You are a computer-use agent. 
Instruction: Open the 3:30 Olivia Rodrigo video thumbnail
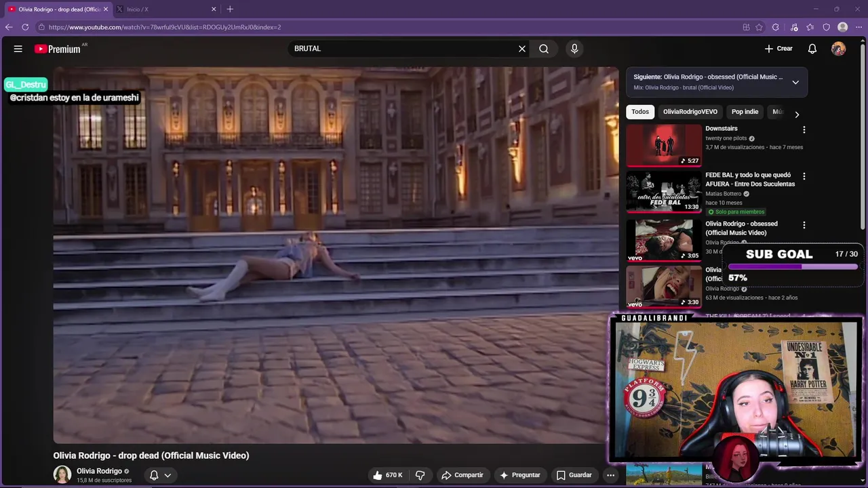[x=664, y=287]
